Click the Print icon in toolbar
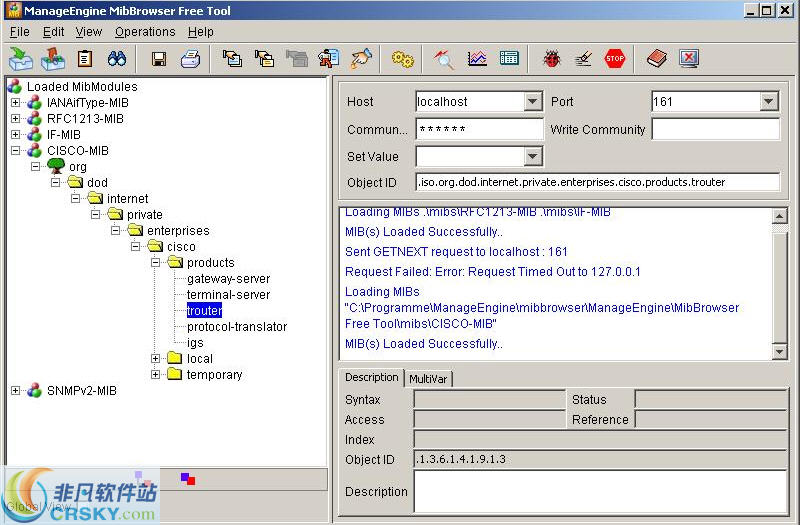The image size is (800, 525). 190,59
